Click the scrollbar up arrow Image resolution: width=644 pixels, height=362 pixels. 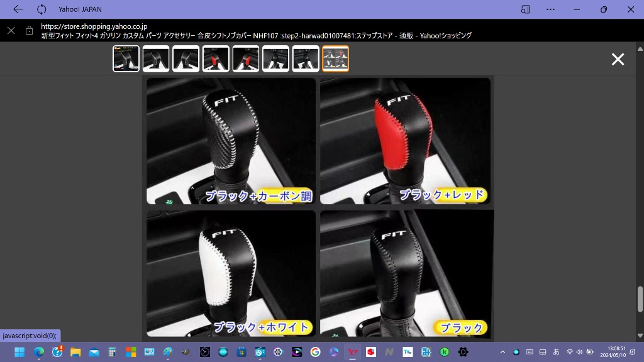point(640,49)
